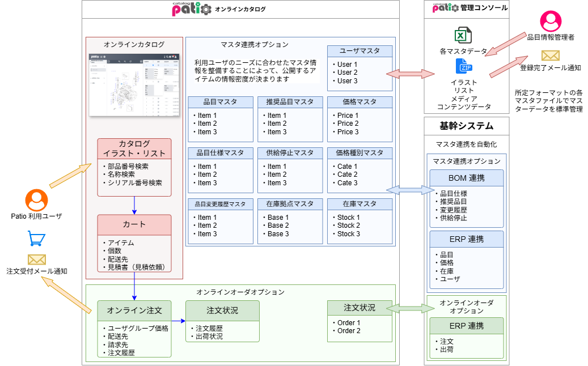Click the blue ZIP file icon

tap(464, 66)
